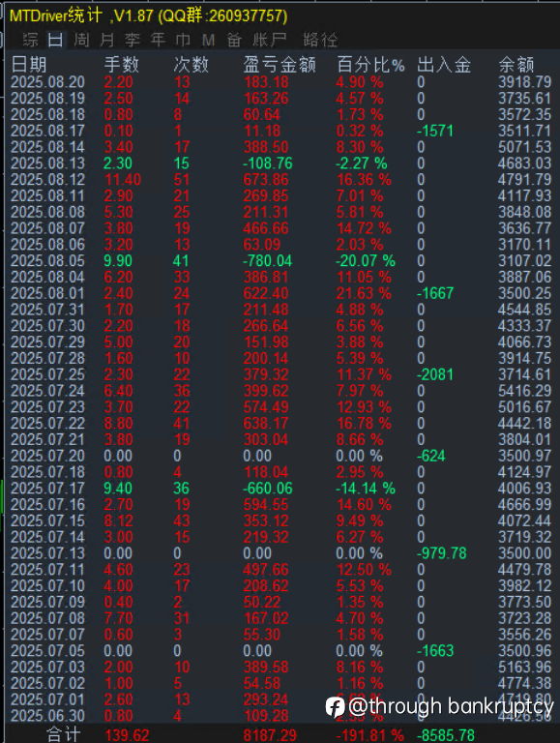560x743 pixels.
Task: Select the 2025.08.20 date row
Action: point(47,82)
